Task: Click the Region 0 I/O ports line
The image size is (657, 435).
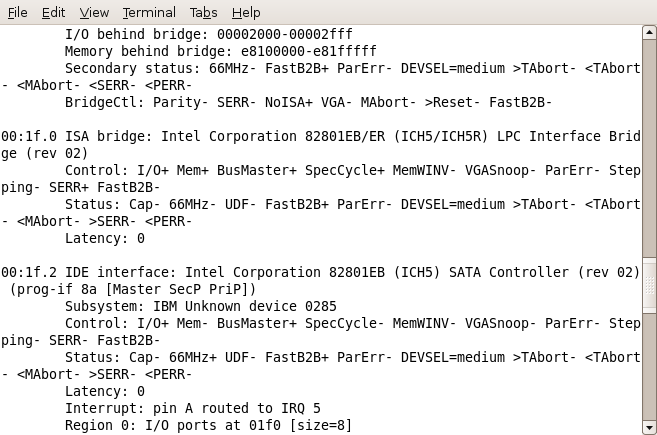Action: click(208, 425)
